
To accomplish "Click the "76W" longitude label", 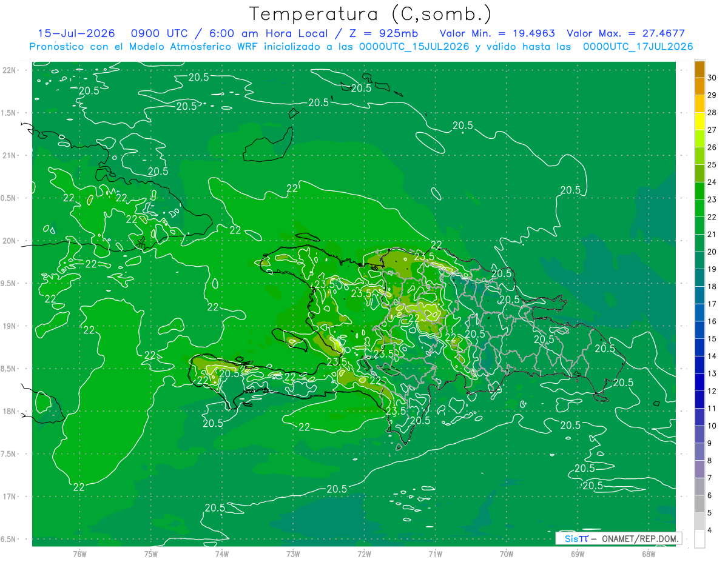I will click(x=79, y=554).
